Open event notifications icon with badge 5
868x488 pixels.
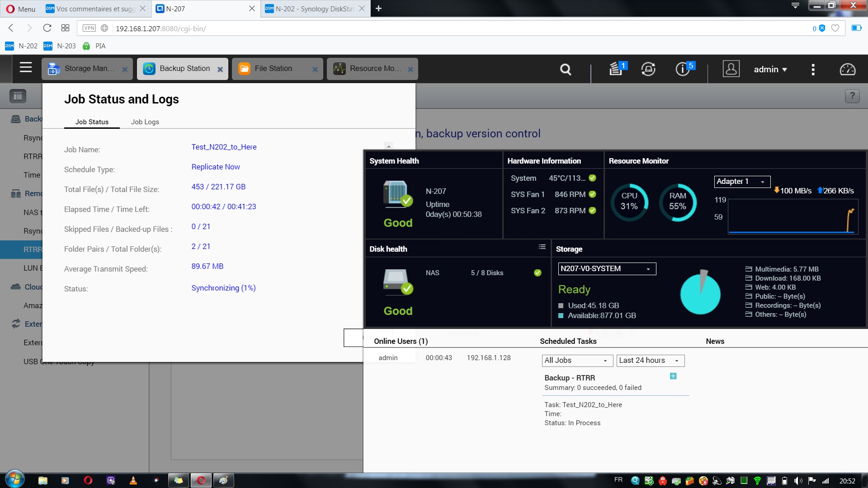point(683,69)
